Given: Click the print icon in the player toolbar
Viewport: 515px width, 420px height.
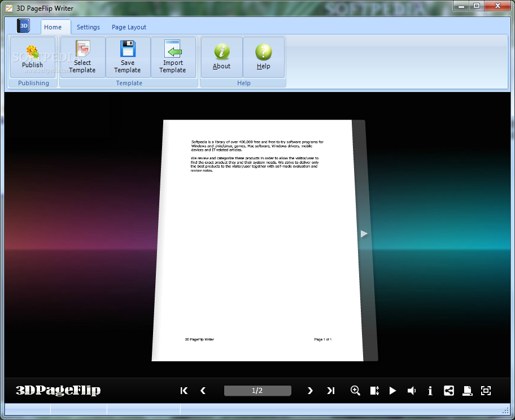Looking at the screenshot, I should pyautogui.click(x=468, y=391).
